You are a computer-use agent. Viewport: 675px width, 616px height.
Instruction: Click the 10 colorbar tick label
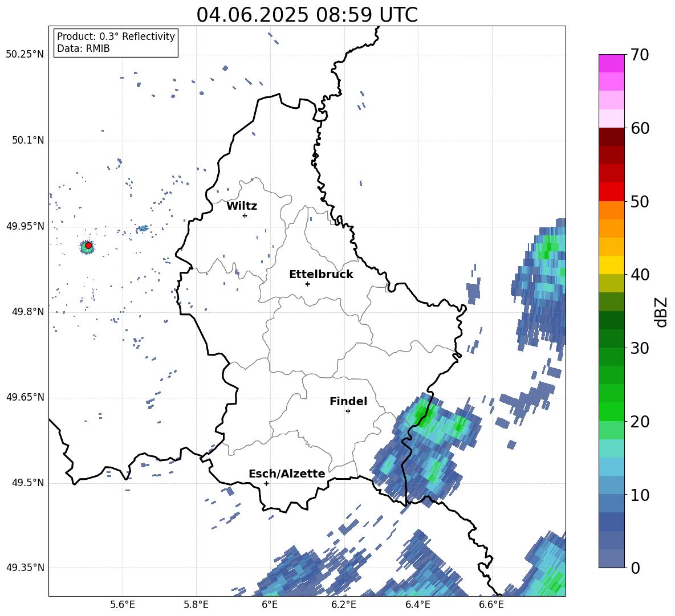click(x=639, y=495)
